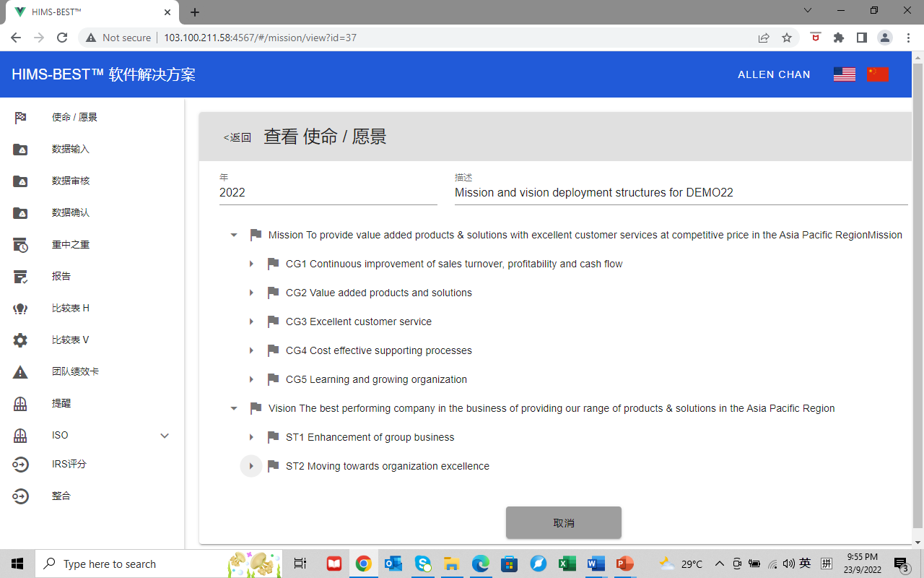This screenshot has width=924, height=578.
Task: Collapse the Mission tree node
Action: click(234, 235)
